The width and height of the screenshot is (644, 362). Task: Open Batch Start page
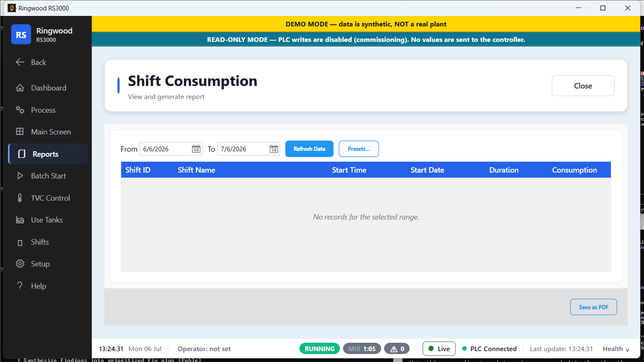48,176
